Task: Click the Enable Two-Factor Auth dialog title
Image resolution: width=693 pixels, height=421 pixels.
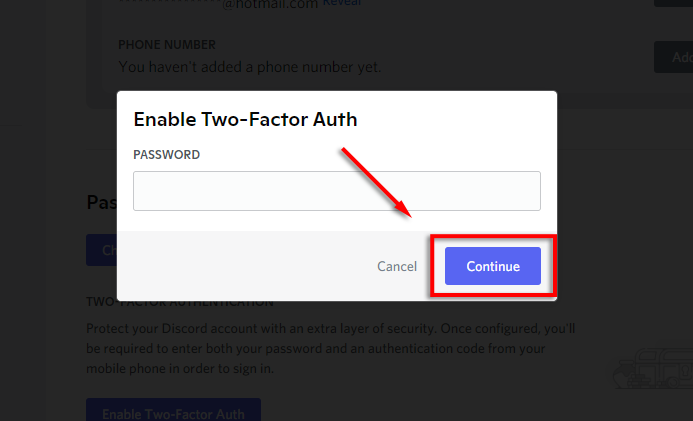Action: 245,120
